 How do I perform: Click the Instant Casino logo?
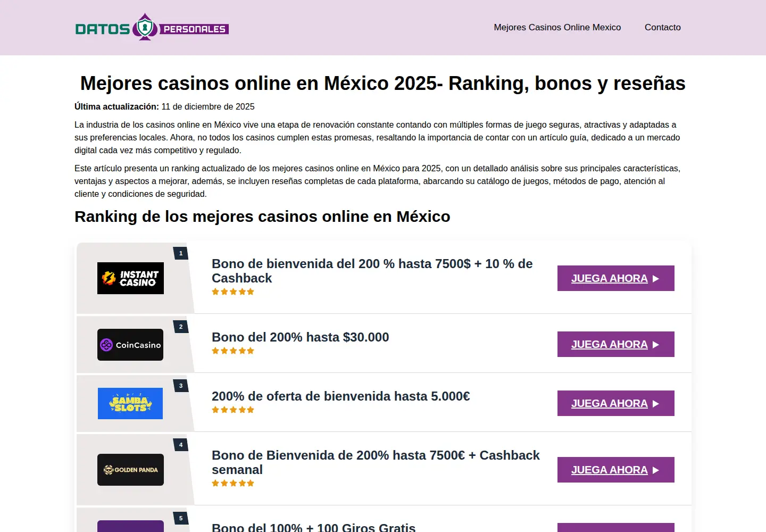130,278
